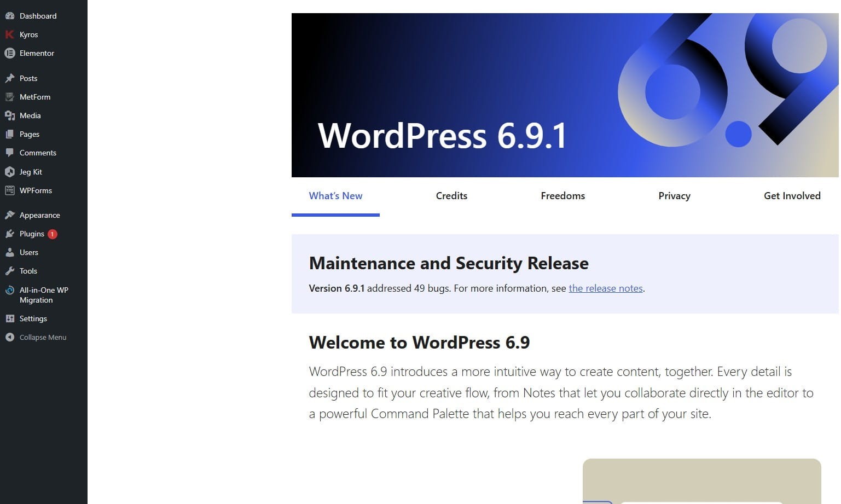
Task: Open the release notes link
Action: [605, 288]
